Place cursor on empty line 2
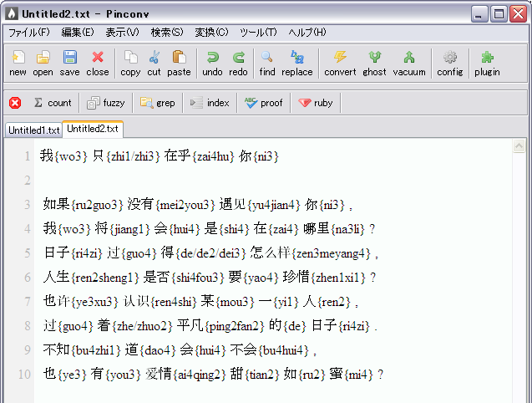Image resolution: width=532 pixels, height=403 pixels. point(271,180)
